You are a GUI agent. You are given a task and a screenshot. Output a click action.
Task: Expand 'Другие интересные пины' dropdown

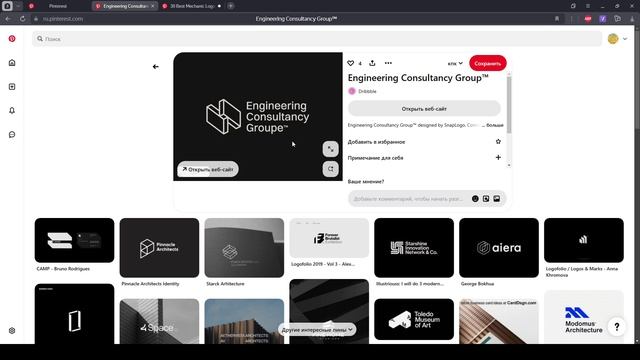(x=317, y=330)
